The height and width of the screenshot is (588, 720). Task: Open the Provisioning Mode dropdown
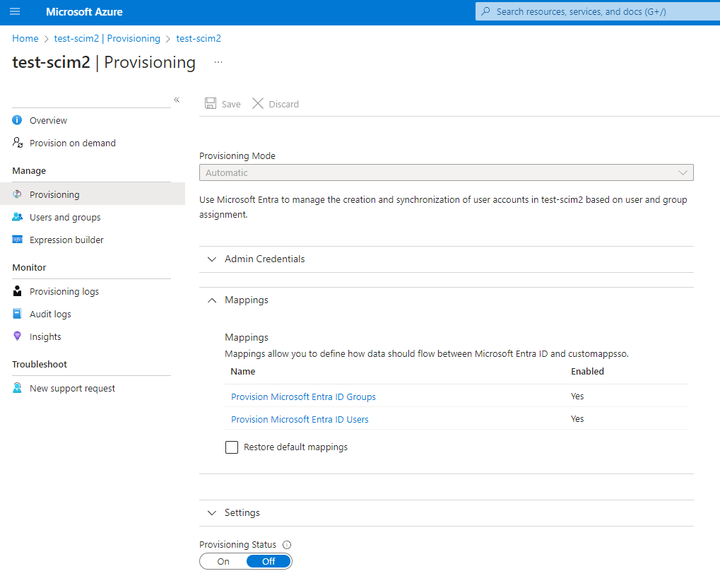[x=446, y=172]
